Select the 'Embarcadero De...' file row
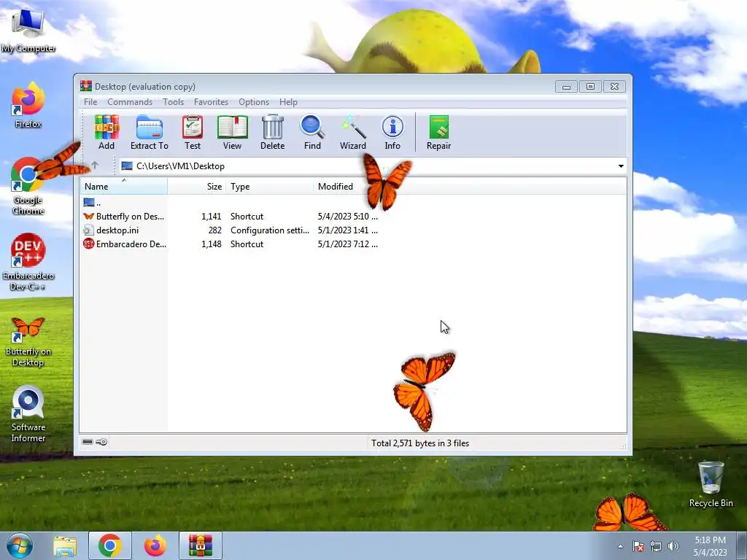 coord(230,244)
